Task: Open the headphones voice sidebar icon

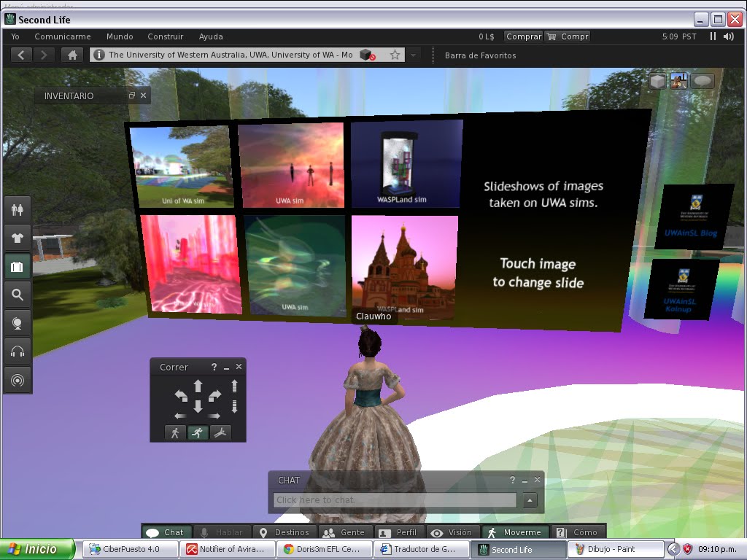Action: point(18,352)
